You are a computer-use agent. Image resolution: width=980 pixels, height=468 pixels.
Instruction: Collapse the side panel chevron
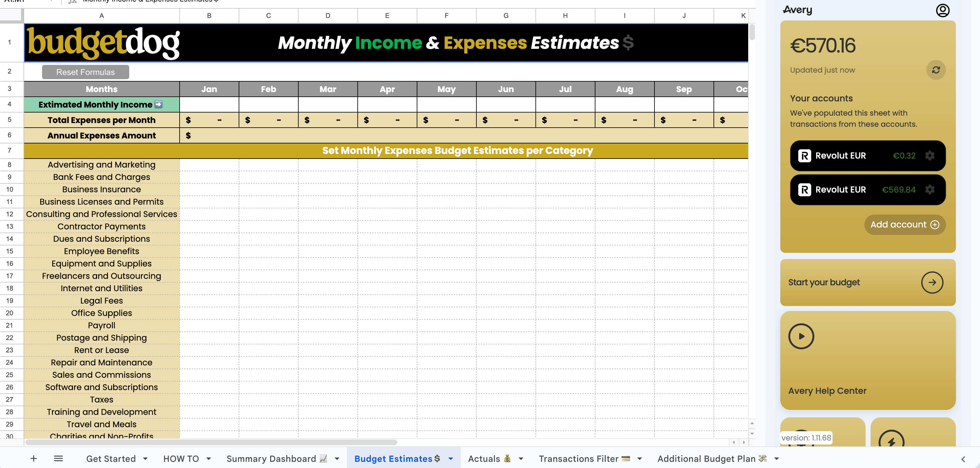pos(963,459)
